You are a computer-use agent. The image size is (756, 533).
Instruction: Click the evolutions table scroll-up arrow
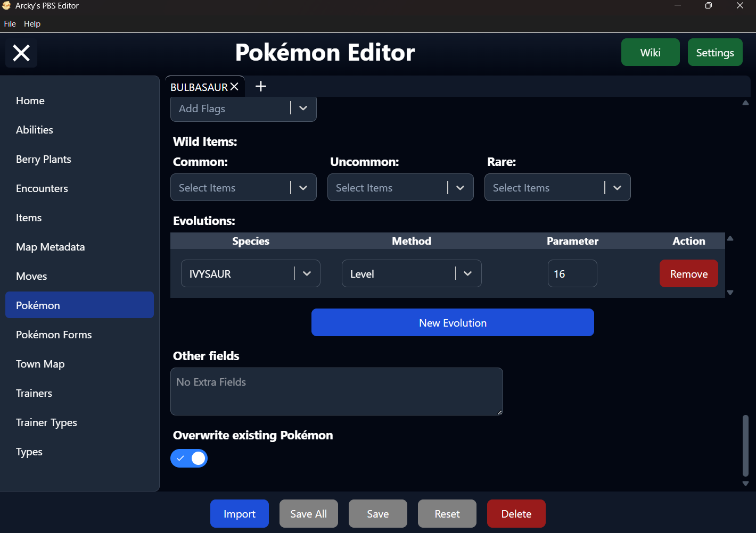pyautogui.click(x=730, y=238)
